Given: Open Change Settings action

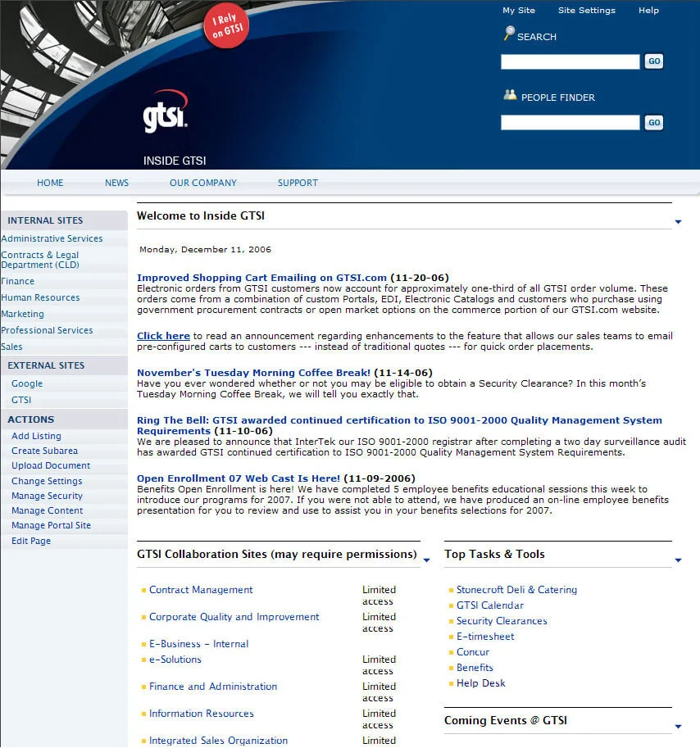Looking at the screenshot, I should point(47,481).
